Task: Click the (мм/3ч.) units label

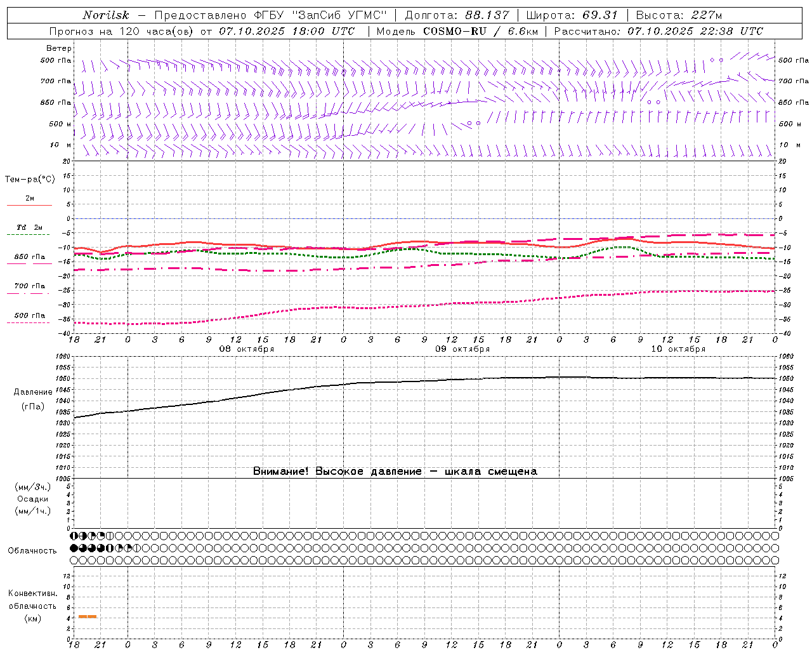Action: (x=32, y=487)
